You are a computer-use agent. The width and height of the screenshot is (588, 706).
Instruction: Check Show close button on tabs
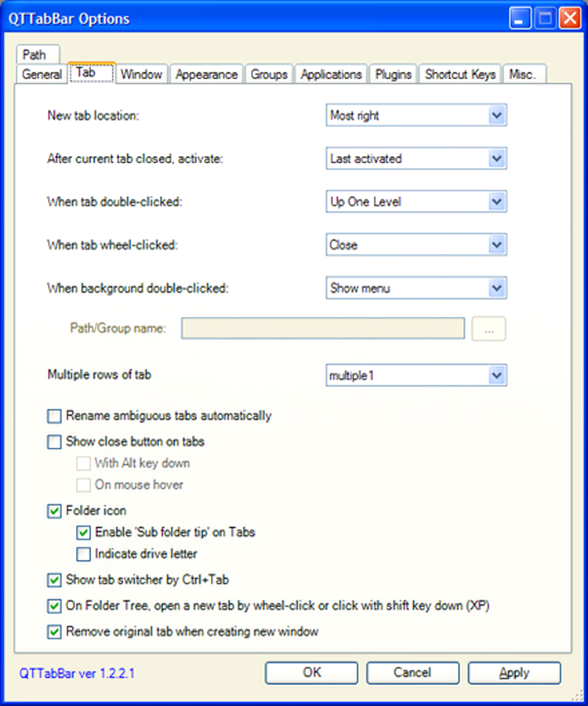tap(54, 442)
